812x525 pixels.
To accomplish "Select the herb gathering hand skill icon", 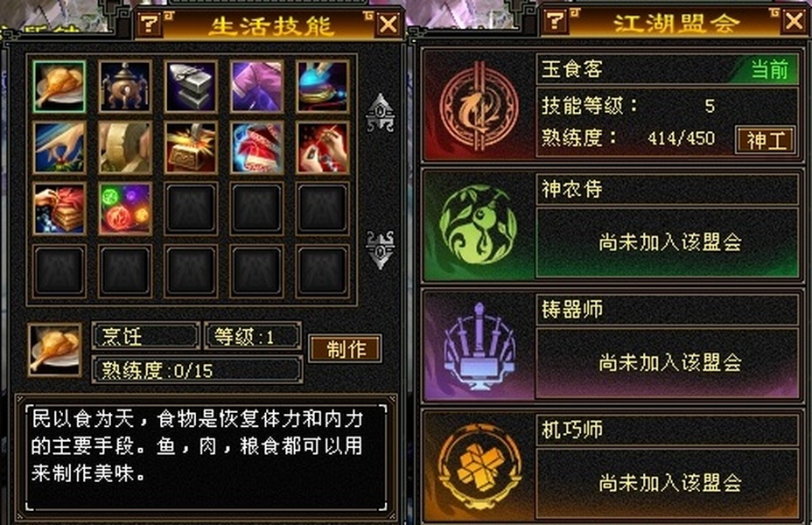I will [x=59, y=148].
